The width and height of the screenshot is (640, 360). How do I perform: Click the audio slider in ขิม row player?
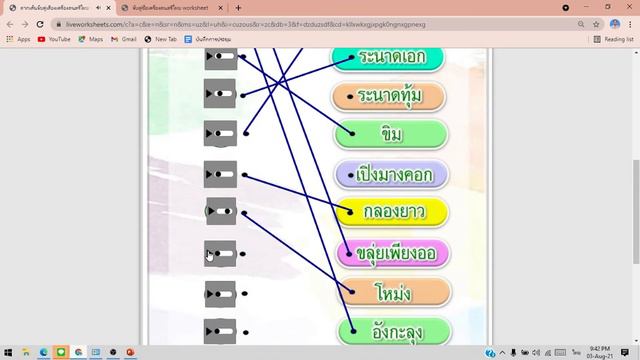click(x=224, y=133)
